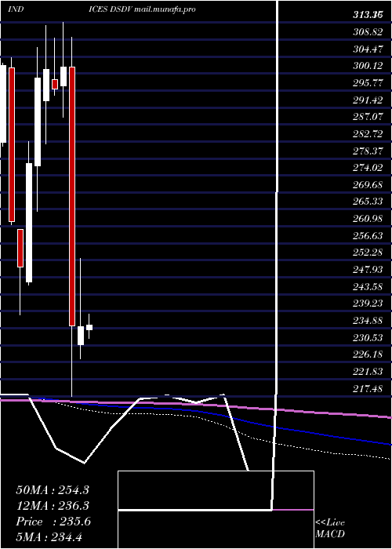This screenshot has width=392, height=549.
Task: Click the 247.93 price axis label
Action: tap(368, 270)
